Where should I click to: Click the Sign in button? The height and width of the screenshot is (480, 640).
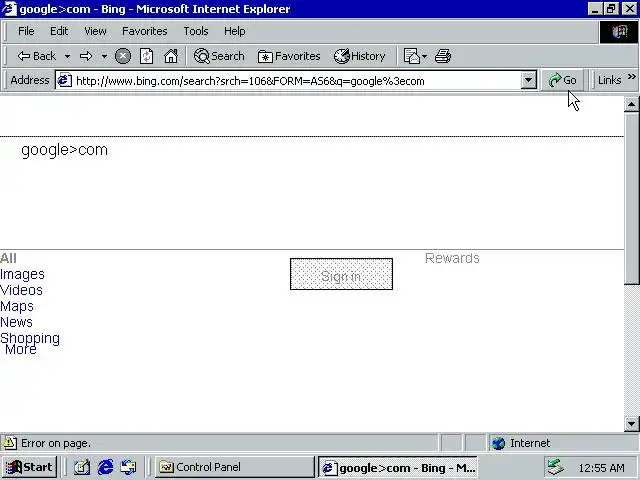coord(341,274)
